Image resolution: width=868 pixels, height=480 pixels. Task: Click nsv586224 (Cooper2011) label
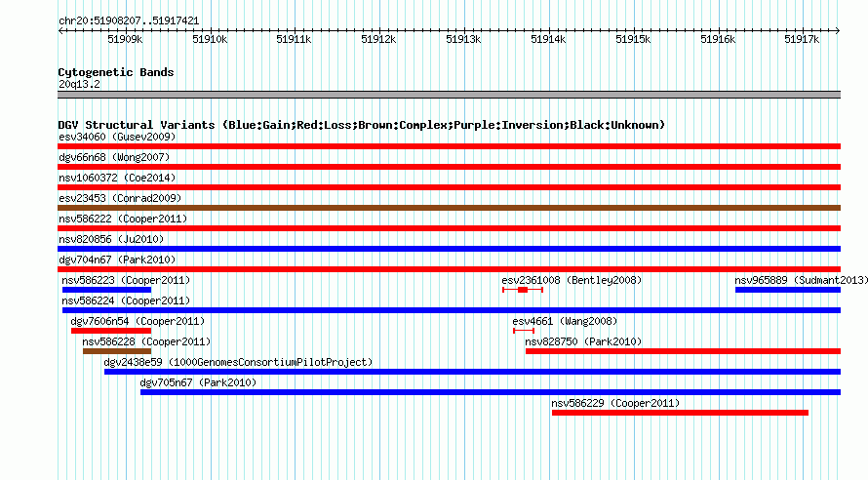126,300
